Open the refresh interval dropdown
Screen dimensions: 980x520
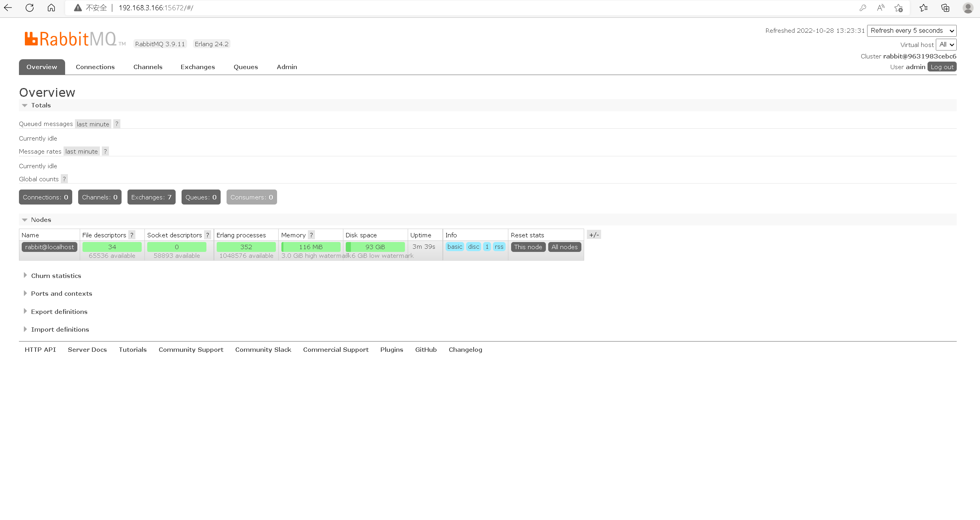coord(912,30)
